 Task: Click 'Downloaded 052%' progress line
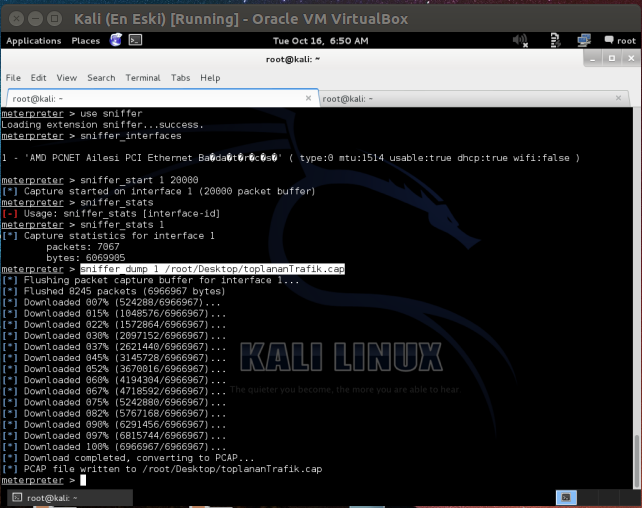(x=113, y=369)
